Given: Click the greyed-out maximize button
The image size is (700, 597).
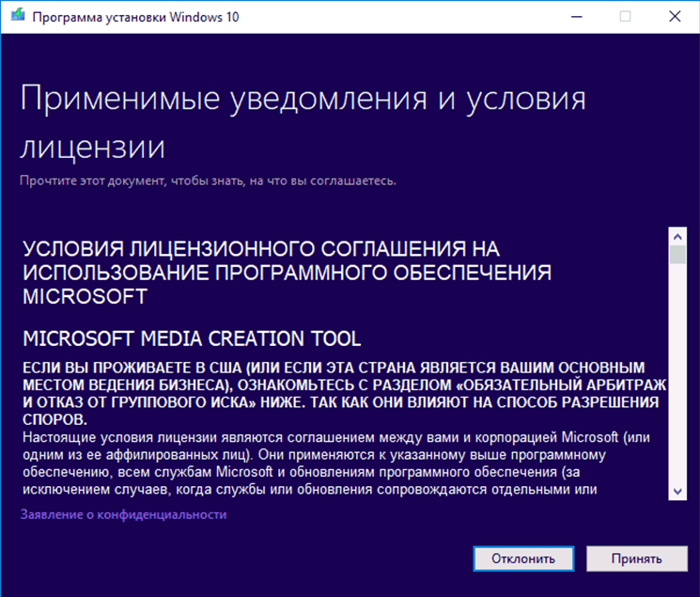Looking at the screenshot, I should click(625, 16).
